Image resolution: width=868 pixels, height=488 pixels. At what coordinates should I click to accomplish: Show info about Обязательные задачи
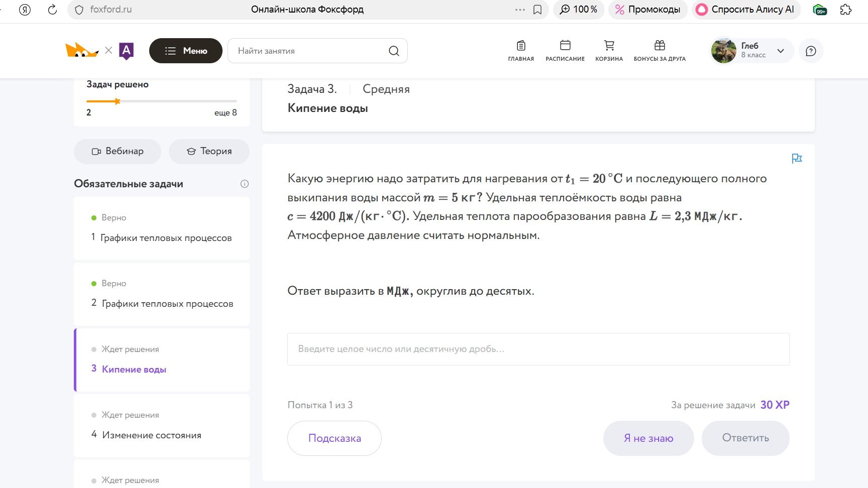click(245, 184)
